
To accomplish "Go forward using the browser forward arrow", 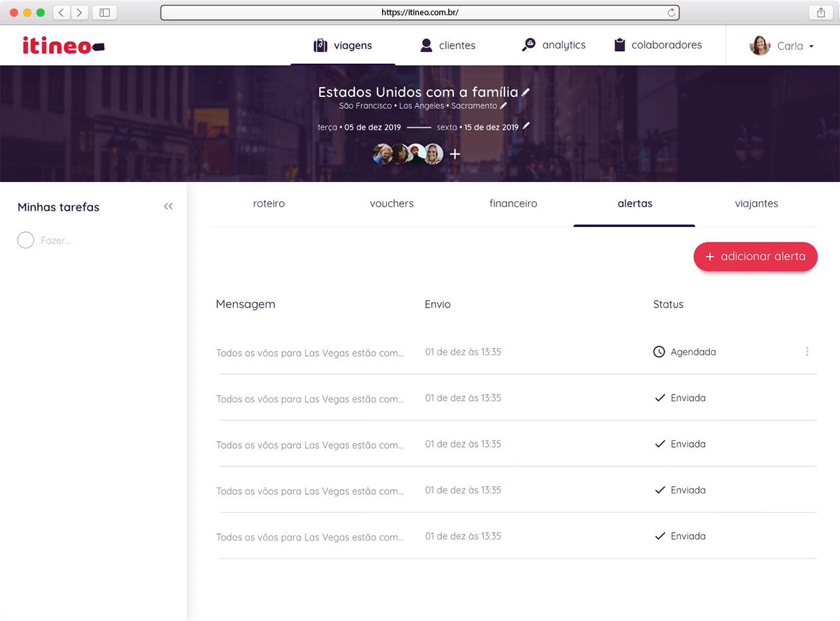I will 80,13.
